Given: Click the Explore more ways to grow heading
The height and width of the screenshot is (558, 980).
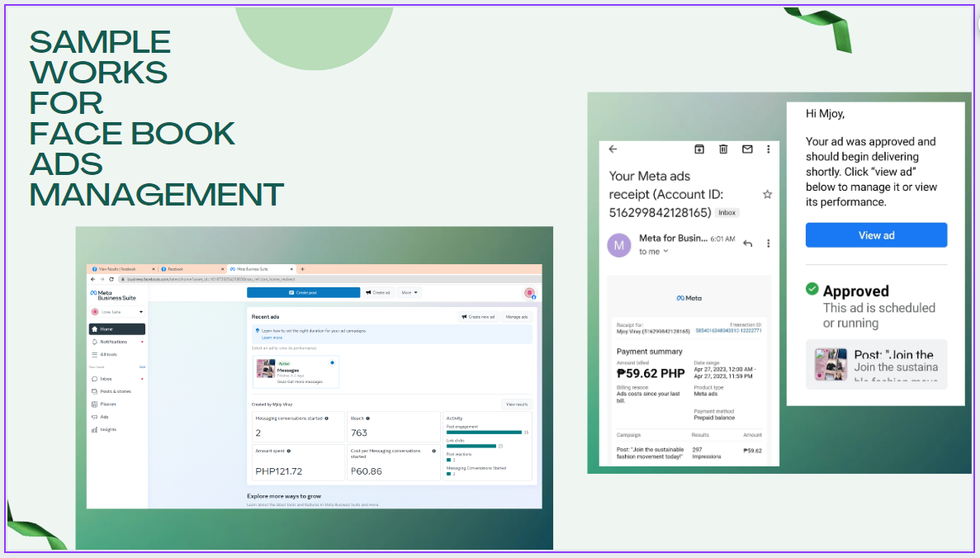Looking at the screenshot, I should pyautogui.click(x=284, y=496).
